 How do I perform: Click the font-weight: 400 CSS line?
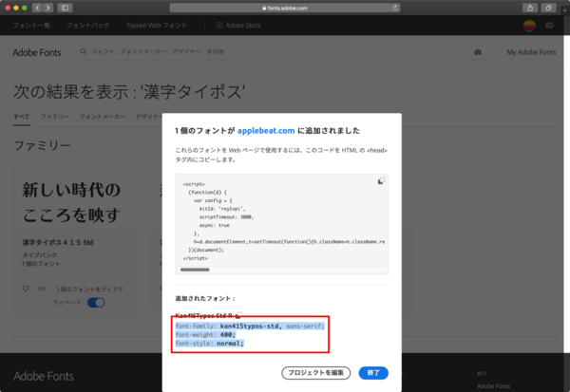(x=205, y=335)
